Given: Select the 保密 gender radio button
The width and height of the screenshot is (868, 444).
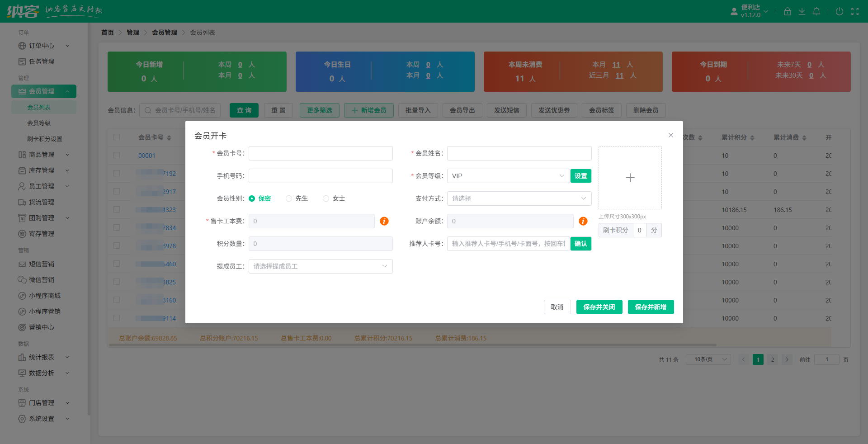Looking at the screenshot, I should click(x=252, y=198).
